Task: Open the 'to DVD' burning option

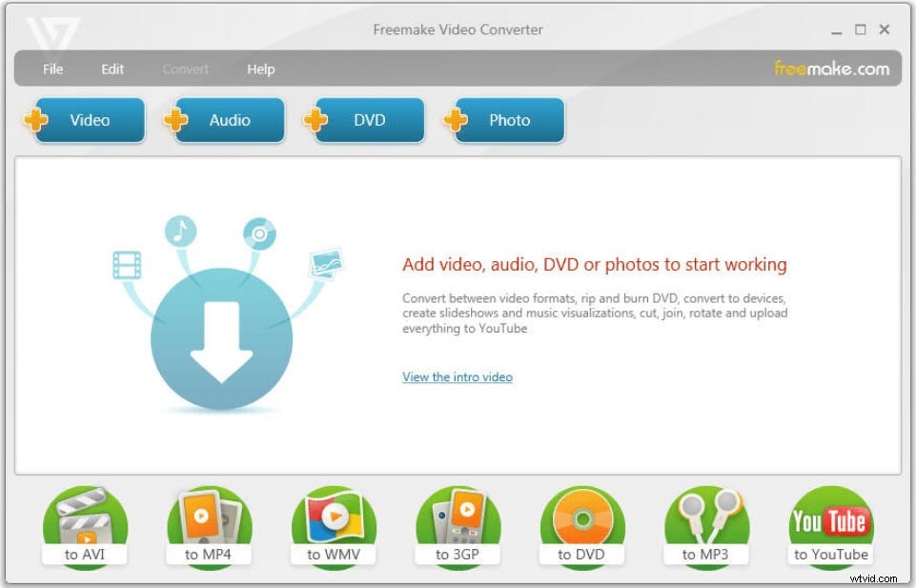Action: pyautogui.click(x=582, y=524)
